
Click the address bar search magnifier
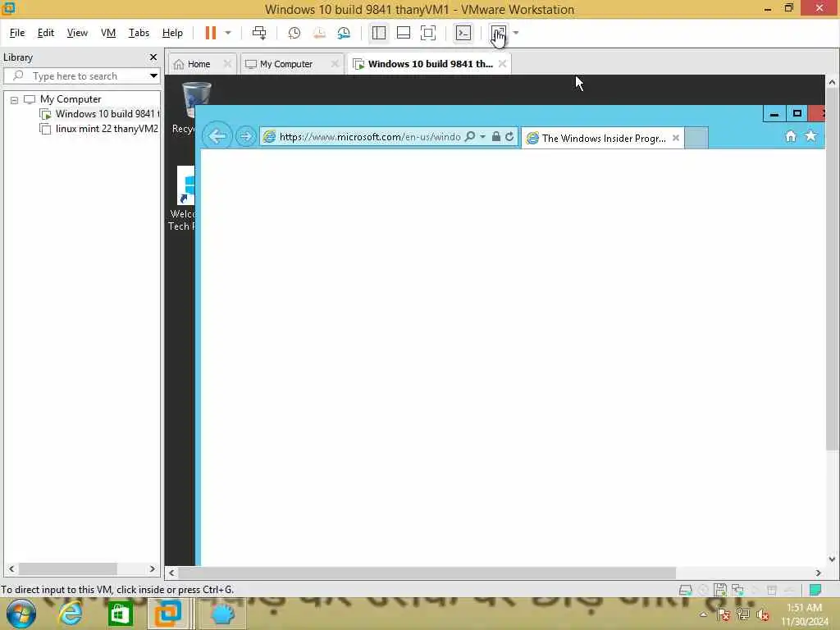coord(470,137)
